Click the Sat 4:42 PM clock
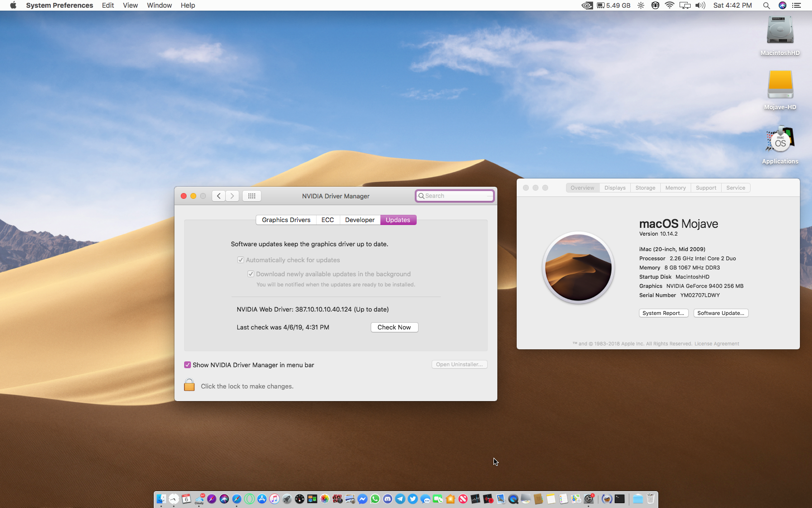This screenshot has width=812, height=508. coord(733,5)
